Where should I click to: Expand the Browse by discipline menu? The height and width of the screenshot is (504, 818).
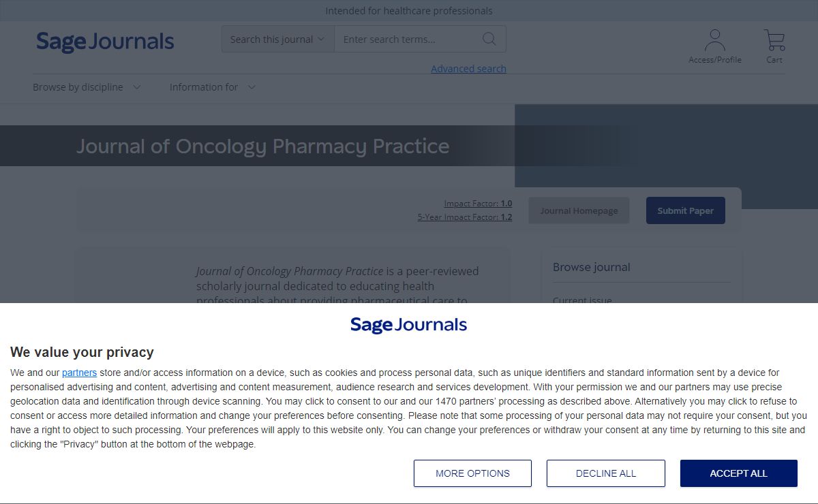(x=87, y=87)
